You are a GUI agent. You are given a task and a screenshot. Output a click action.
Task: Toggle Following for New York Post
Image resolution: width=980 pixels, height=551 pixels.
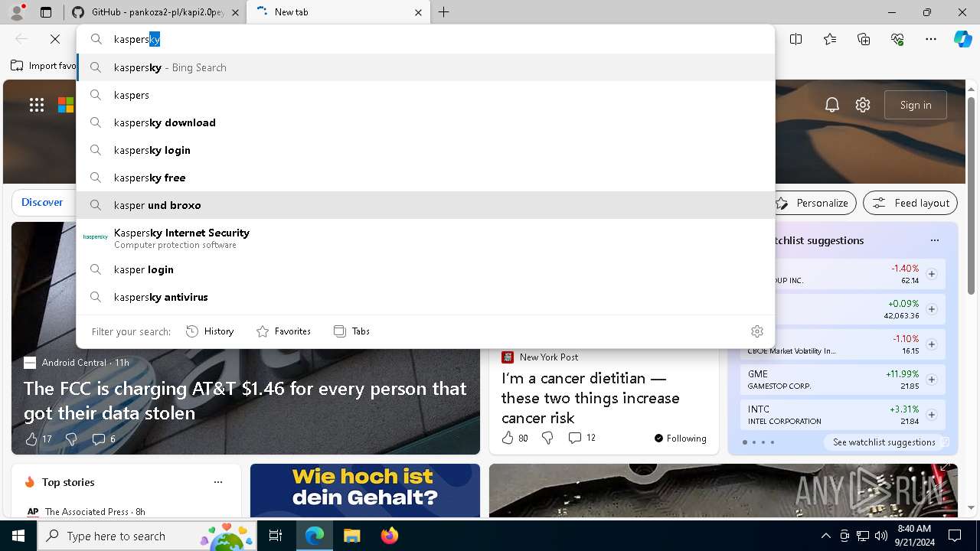681,439
